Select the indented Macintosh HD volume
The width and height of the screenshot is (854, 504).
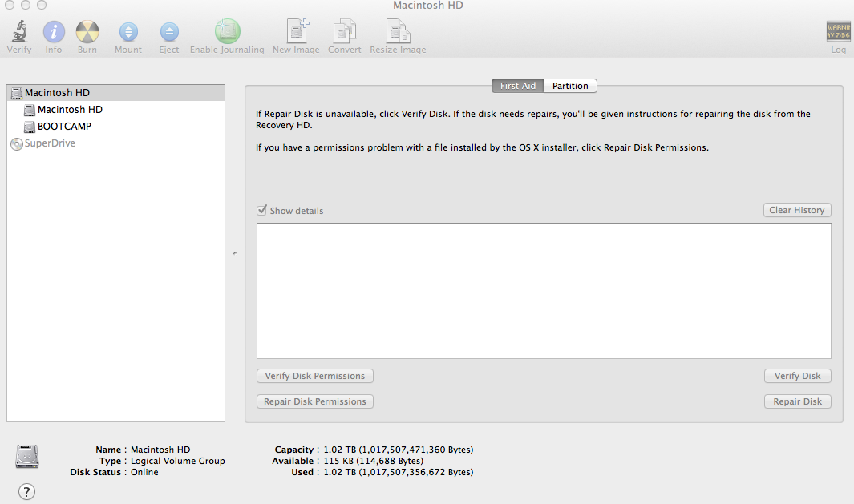[x=115, y=110]
